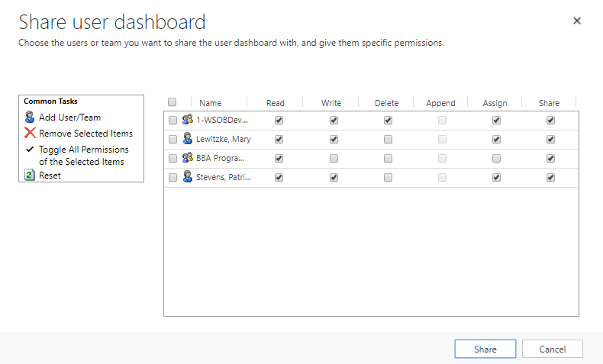Click the BBA Program team icon
603x364 pixels.
click(x=187, y=158)
